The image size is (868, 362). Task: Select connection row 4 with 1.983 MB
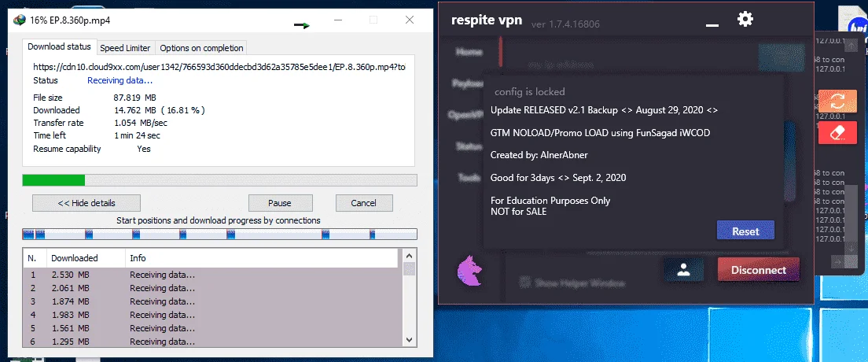211,315
